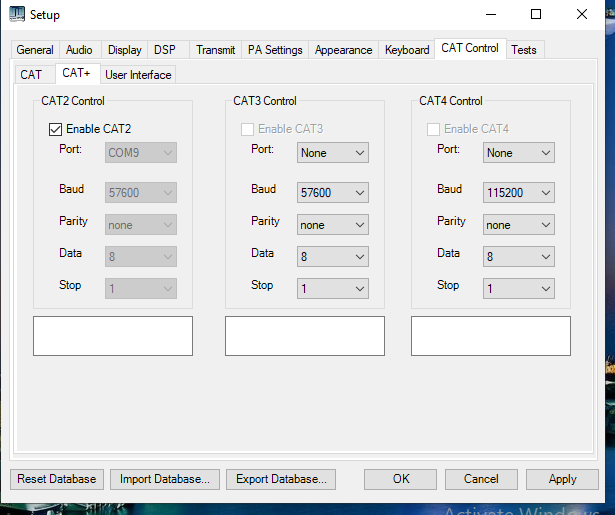
Task: Expand the CAT4 Stop bits dropdown
Action: point(519,289)
